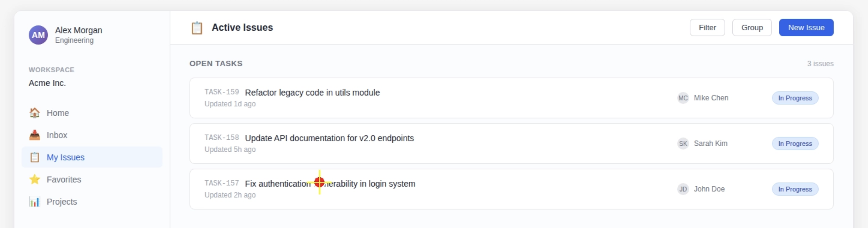The height and width of the screenshot is (228, 868).
Task: Click the Active Issues clipboard icon
Action: coord(197,28)
